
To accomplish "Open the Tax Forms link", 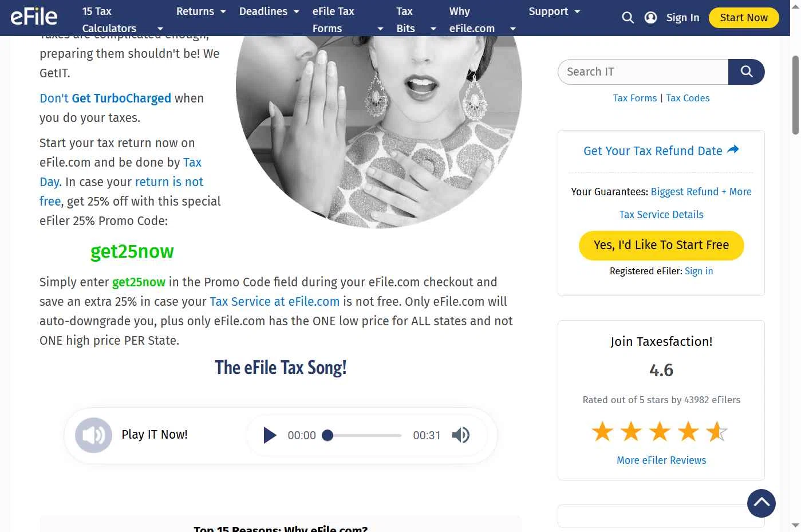I will 635,98.
